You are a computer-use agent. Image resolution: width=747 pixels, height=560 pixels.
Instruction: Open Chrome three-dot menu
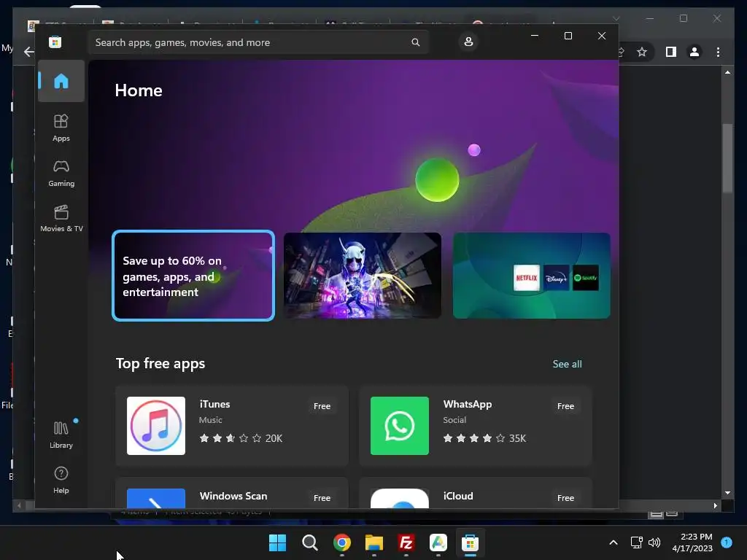click(718, 52)
